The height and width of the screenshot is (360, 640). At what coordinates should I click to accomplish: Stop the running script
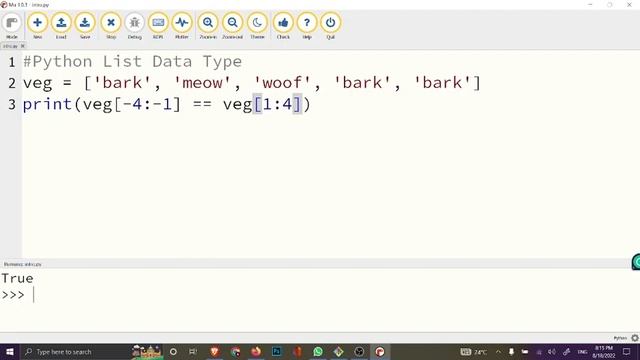coord(111,26)
